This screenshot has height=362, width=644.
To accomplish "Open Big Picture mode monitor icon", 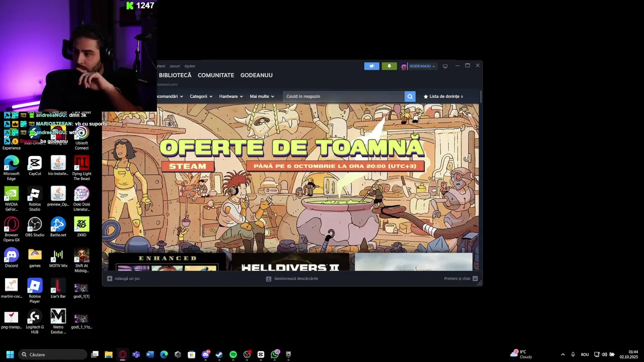I will coord(445,66).
